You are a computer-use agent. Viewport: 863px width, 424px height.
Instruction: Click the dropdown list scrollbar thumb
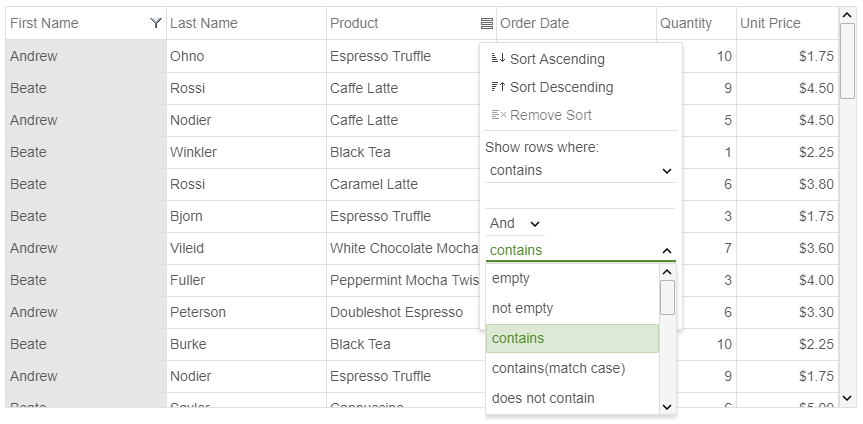667,297
